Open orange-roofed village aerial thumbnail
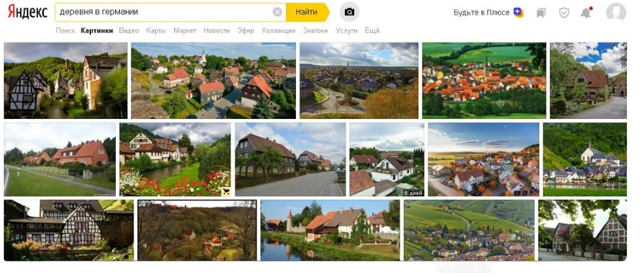This screenshot has height=277, width=644. coord(484,80)
